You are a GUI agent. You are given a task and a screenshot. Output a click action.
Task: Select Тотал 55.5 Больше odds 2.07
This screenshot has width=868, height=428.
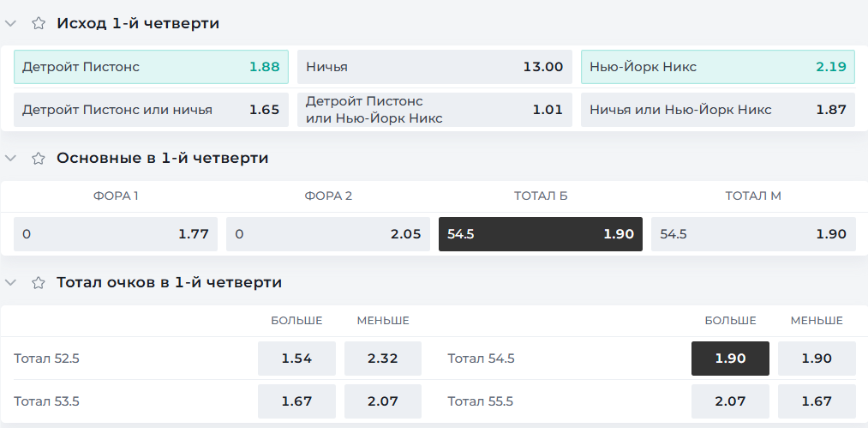[730, 401]
